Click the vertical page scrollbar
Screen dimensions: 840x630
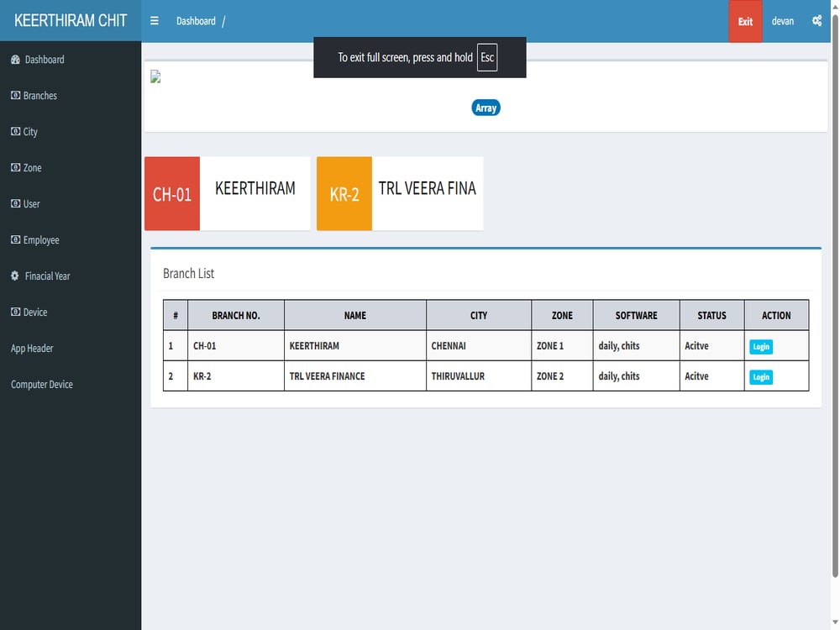click(x=835, y=295)
